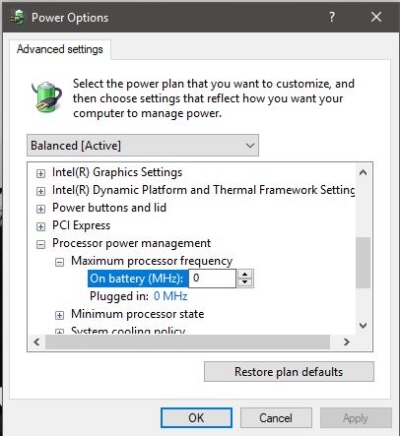Click the Power Options title bar icon
This screenshot has height=436, width=400.
coord(18,17)
